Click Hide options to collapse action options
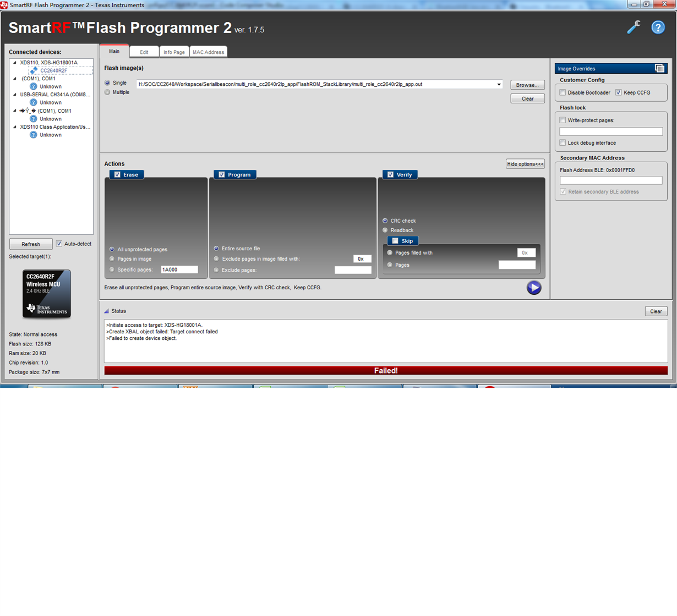The image size is (677, 616). pyautogui.click(x=525, y=164)
